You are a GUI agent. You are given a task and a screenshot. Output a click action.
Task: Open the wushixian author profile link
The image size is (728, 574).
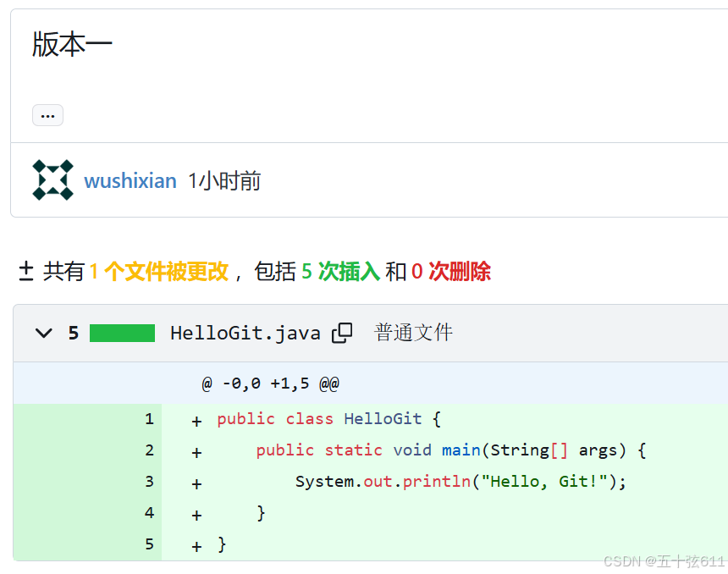(130, 179)
